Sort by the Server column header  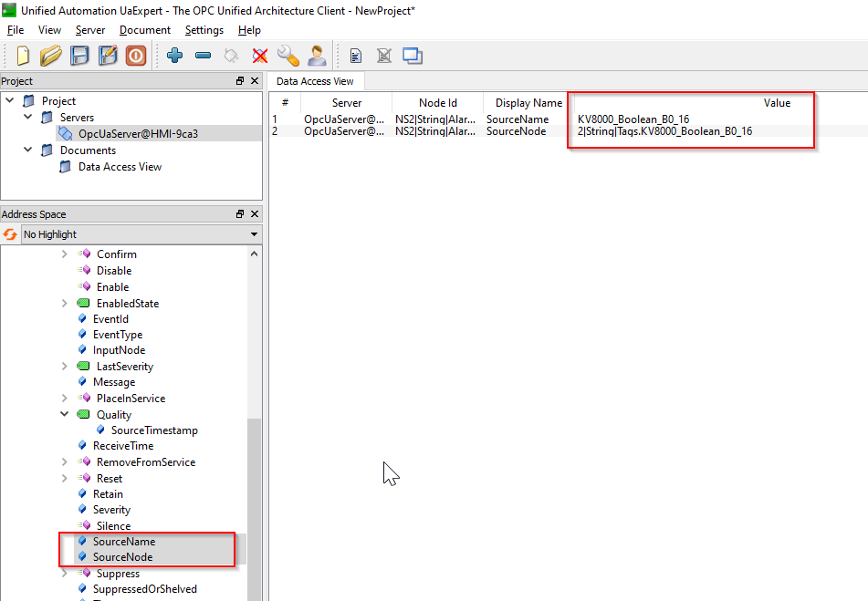[x=347, y=103]
